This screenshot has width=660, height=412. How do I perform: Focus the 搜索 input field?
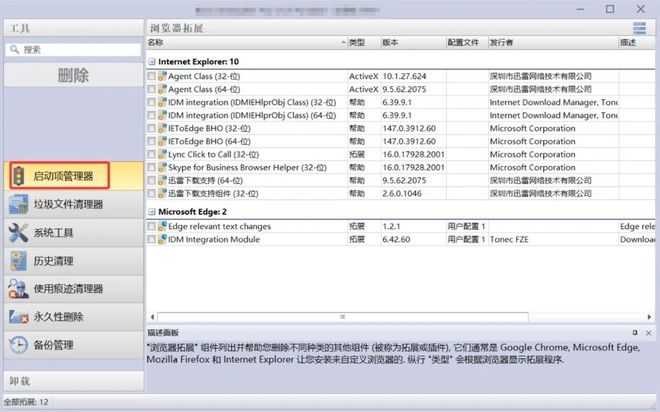pyautogui.click(x=74, y=50)
